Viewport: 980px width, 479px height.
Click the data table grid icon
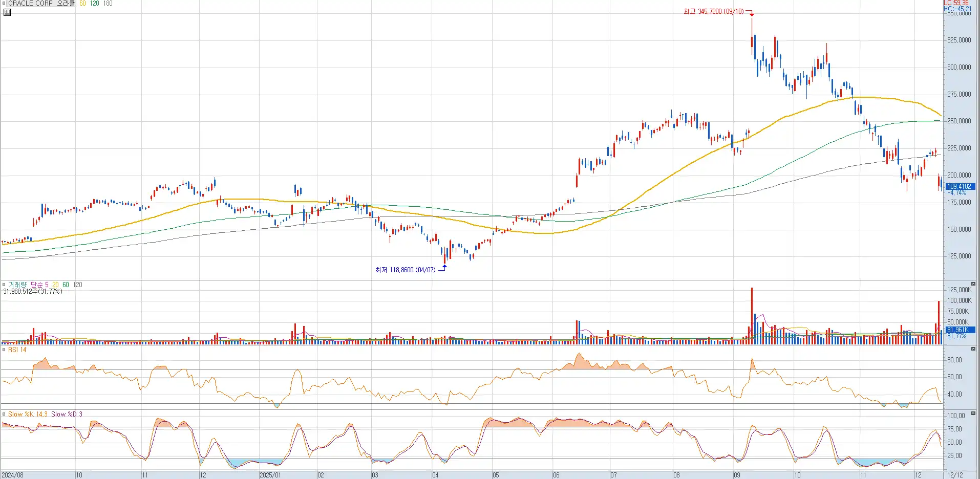point(7,12)
